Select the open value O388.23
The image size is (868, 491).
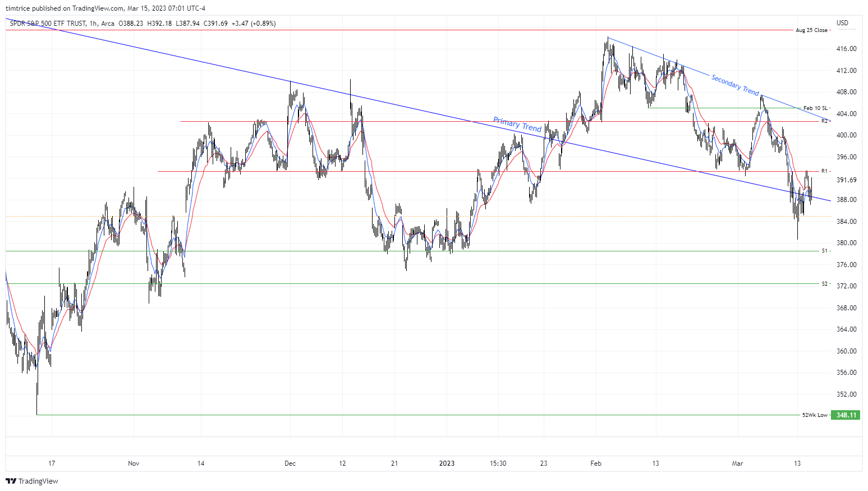[x=130, y=24]
